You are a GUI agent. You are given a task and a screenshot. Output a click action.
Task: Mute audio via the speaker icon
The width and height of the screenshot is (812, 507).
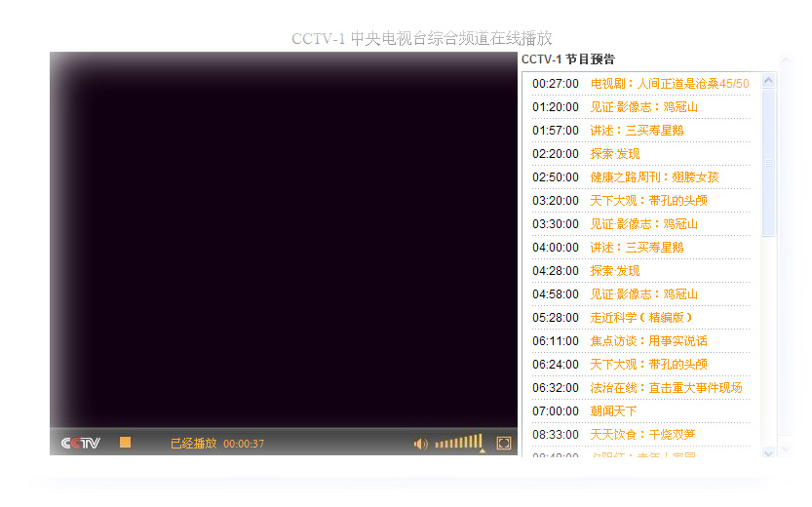[420, 444]
